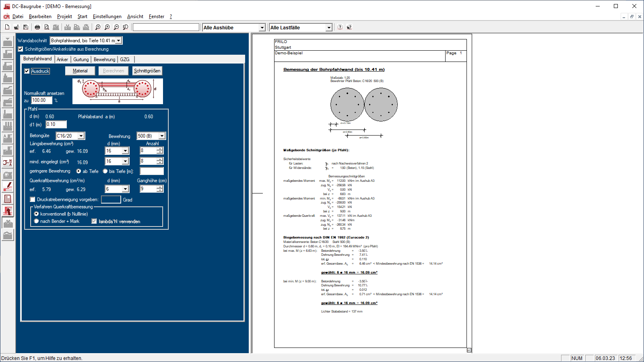Click the Schnittgrößen button
The image size is (644, 362).
pyautogui.click(x=147, y=71)
